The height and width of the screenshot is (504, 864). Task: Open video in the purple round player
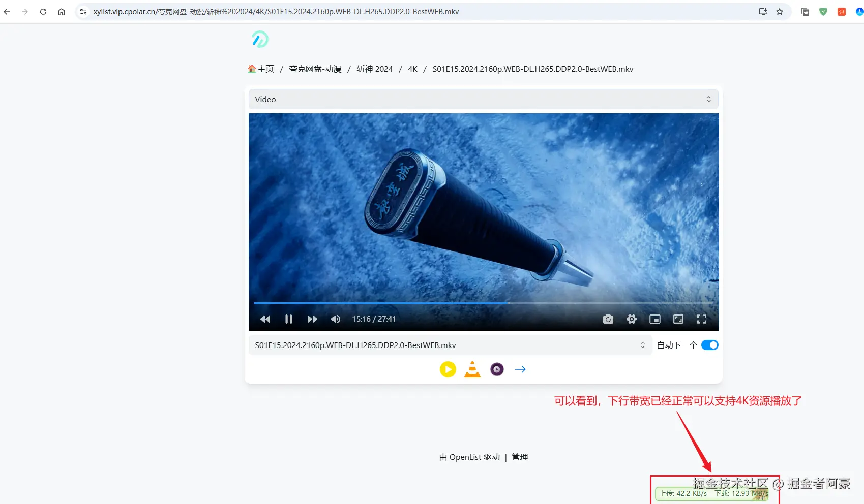coord(497,369)
